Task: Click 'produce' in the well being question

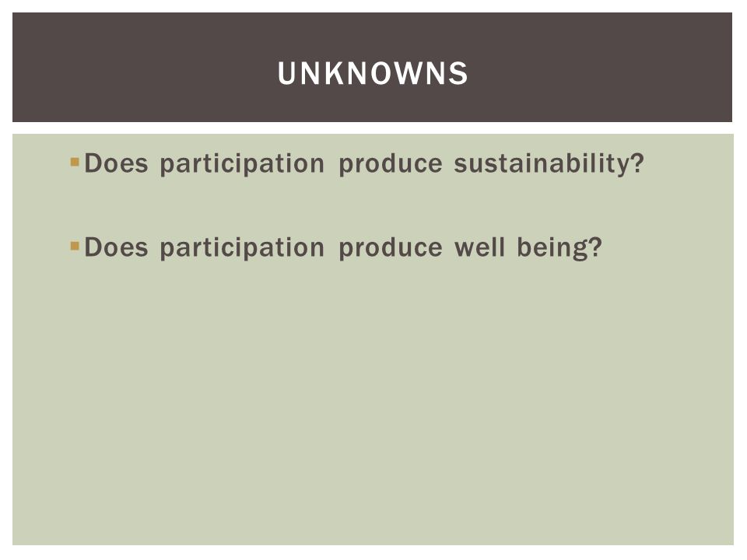Action: click(391, 248)
